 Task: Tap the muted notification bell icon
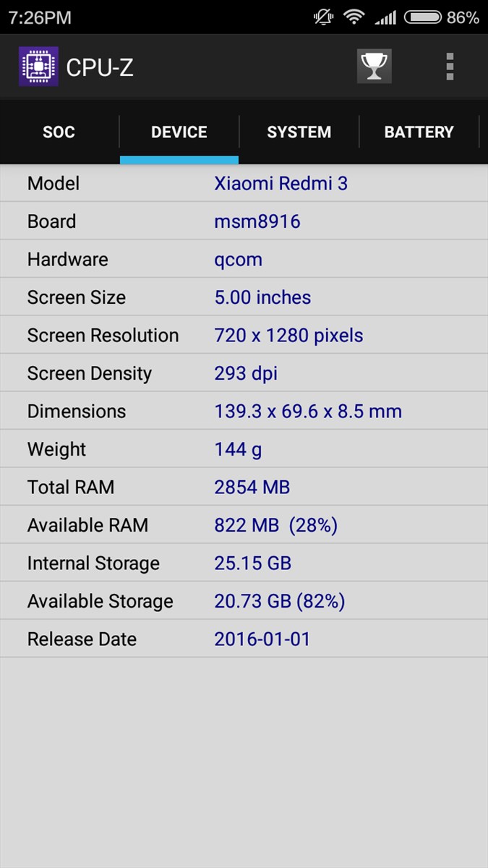pos(323,17)
